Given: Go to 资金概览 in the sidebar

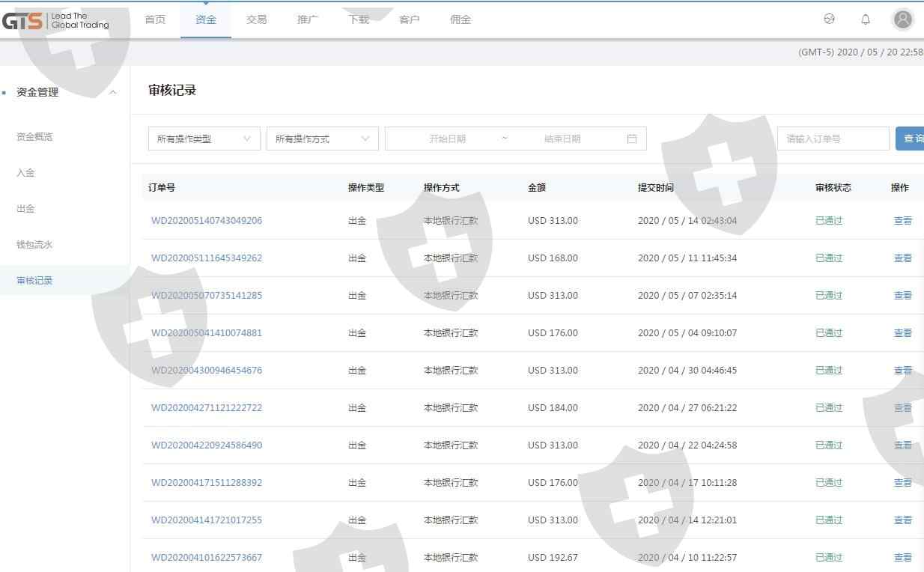Looking at the screenshot, I should (34, 137).
